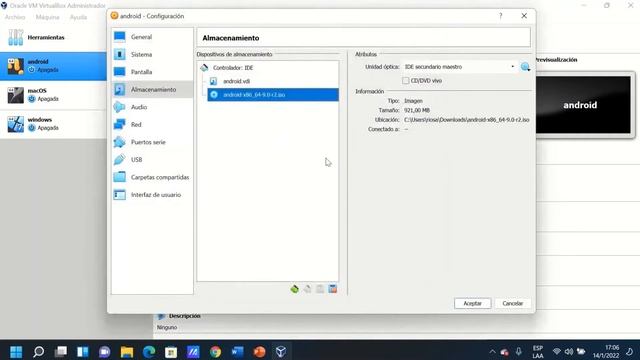The image size is (640, 360).
Task: Click the remove attachment icon below storage tree
Action: point(333,289)
